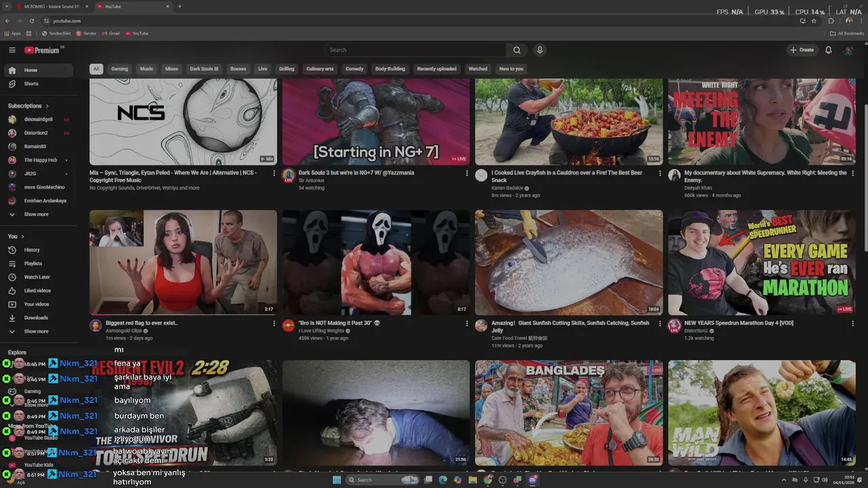
Task: Open the You section chevron
Action: click(x=22, y=237)
